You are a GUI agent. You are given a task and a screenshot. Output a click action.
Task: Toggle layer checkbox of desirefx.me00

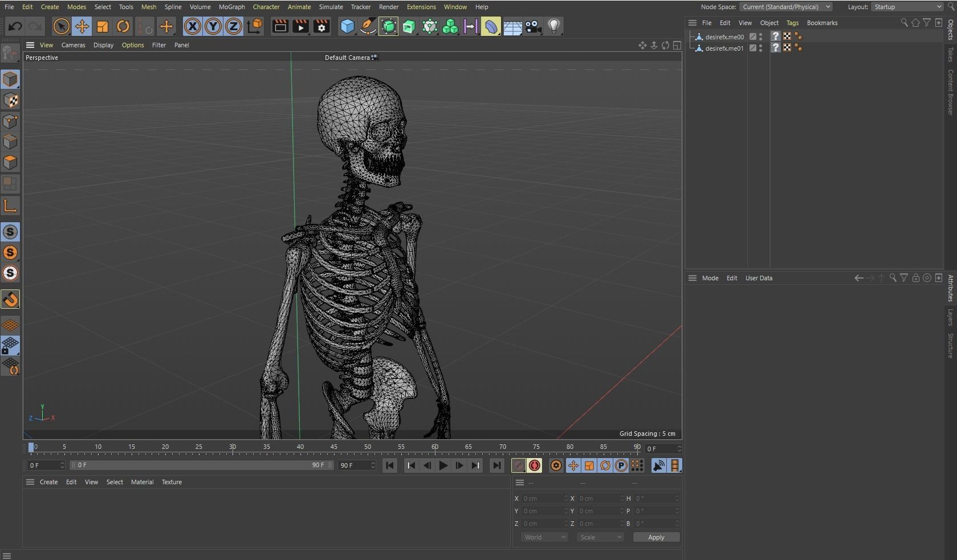[x=752, y=36]
